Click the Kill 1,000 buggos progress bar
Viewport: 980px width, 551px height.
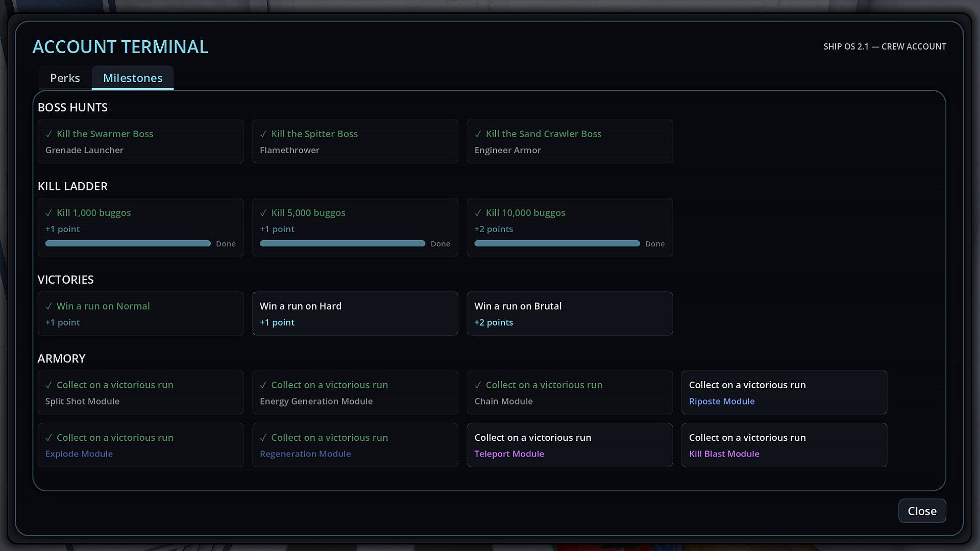[128, 244]
